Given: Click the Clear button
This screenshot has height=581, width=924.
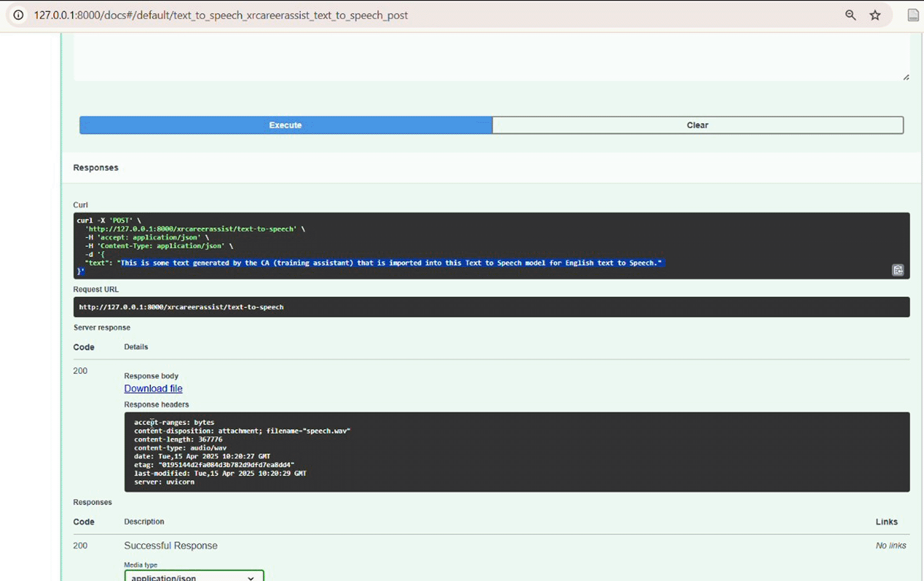Looking at the screenshot, I should tap(698, 125).
